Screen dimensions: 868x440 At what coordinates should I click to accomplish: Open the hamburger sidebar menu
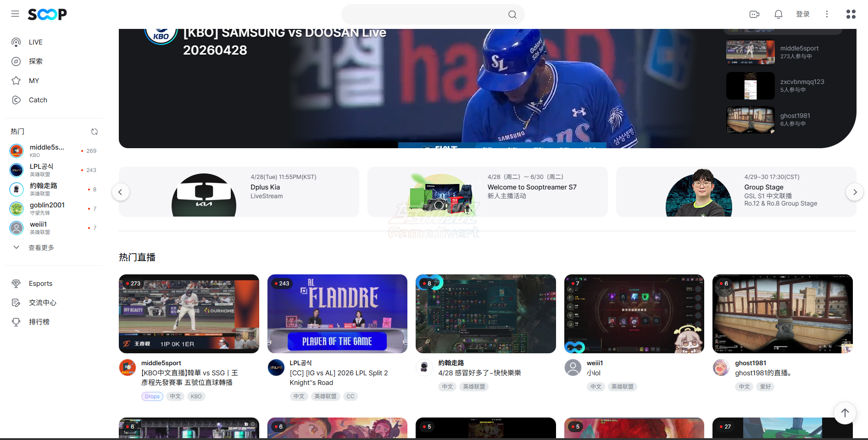pyautogui.click(x=15, y=14)
